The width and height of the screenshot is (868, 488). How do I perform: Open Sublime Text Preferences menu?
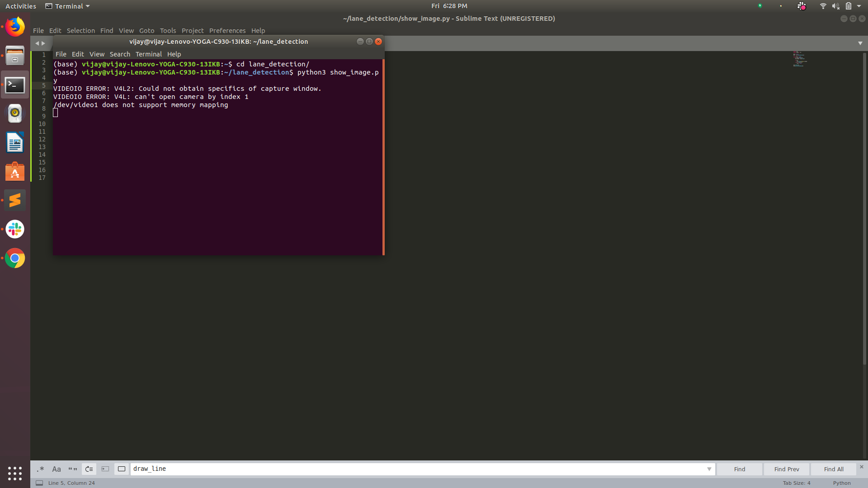(227, 31)
